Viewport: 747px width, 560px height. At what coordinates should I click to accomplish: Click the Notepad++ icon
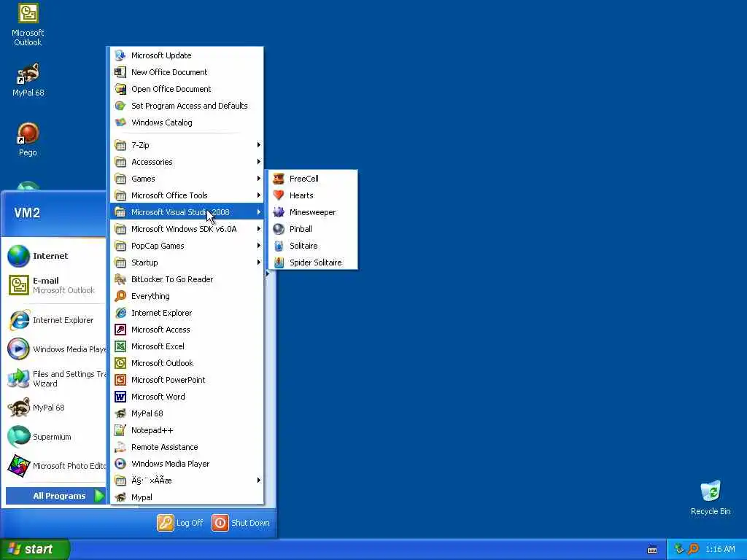tap(120, 430)
